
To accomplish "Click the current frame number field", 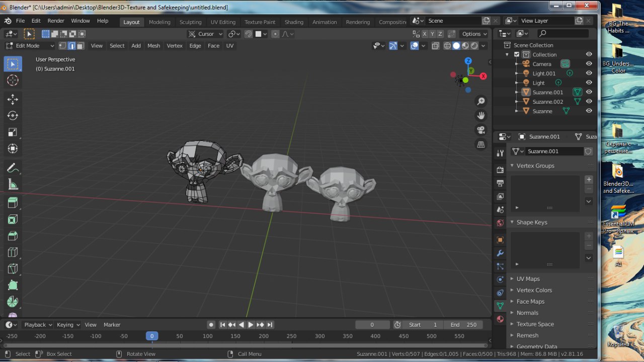I will tap(372, 325).
